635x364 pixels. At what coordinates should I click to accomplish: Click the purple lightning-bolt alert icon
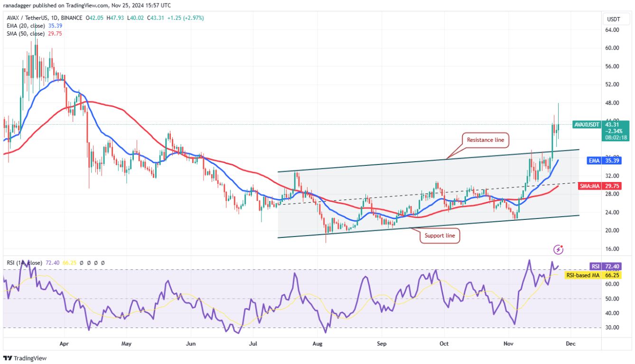558,250
